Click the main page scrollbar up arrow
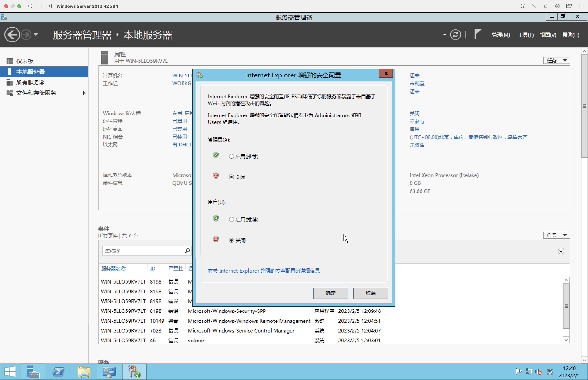Image resolution: width=588 pixels, height=380 pixels. pos(584,51)
